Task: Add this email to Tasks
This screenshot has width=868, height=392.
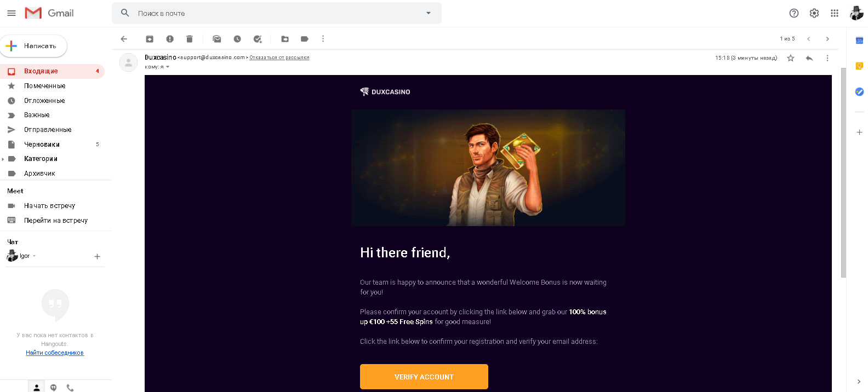Action: point(258,39)
